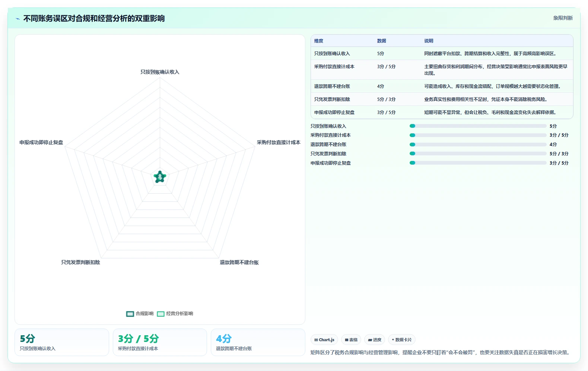Click table row 只凭发票判断扣除

coord(442,99)
